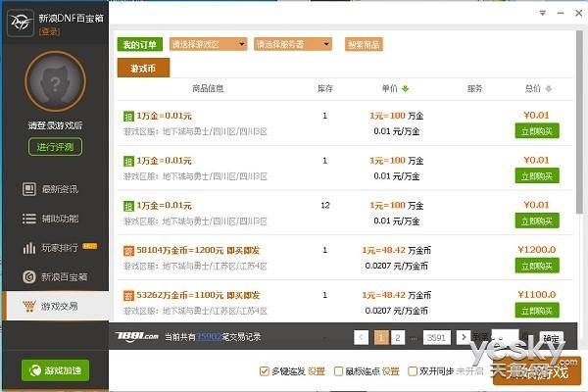
Task: Close the DNF toolbox window
Action: pyautogui.click(x=578, y=13)
